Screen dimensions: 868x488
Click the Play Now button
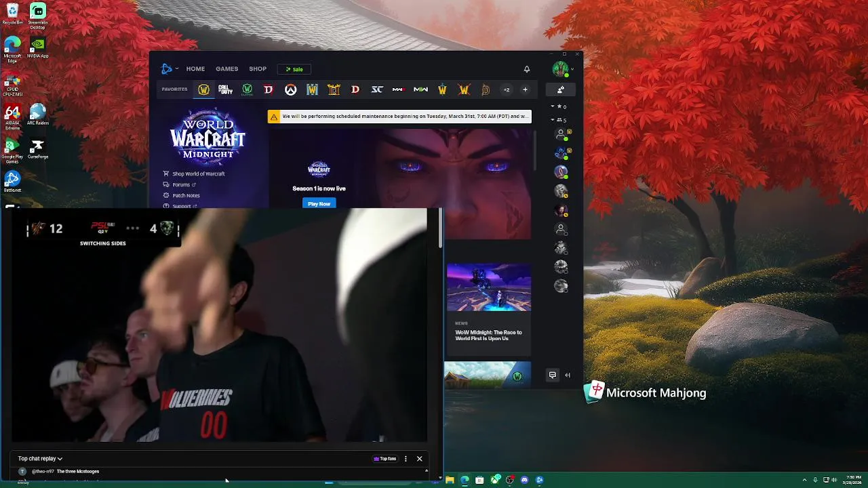[x=319, y=203]
